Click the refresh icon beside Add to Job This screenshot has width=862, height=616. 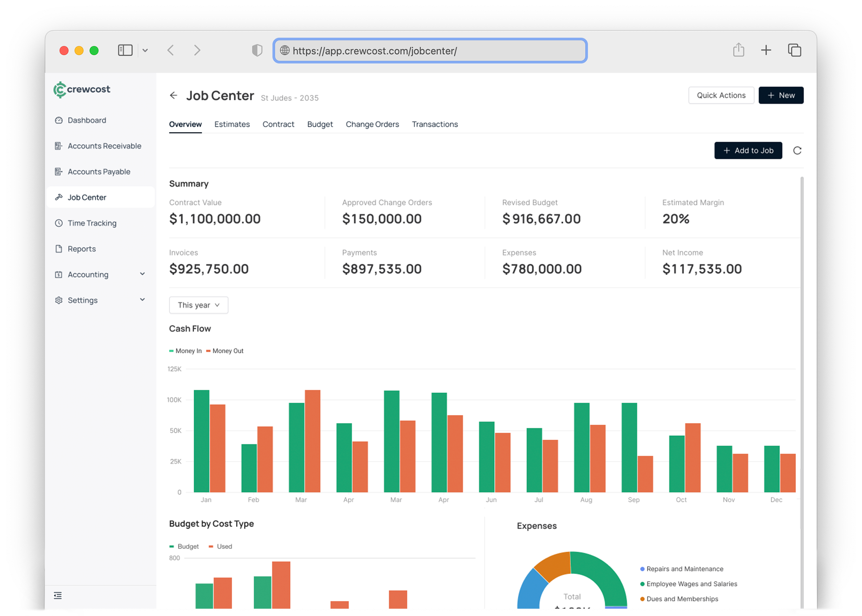pyautogui.click(x=797, y=151)
